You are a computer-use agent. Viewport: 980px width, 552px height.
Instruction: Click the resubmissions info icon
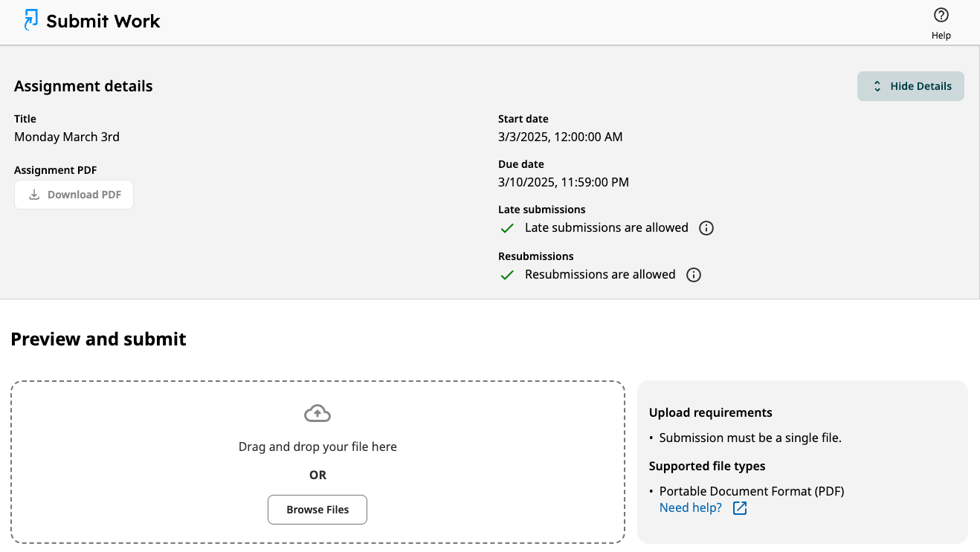click(694, 275)
